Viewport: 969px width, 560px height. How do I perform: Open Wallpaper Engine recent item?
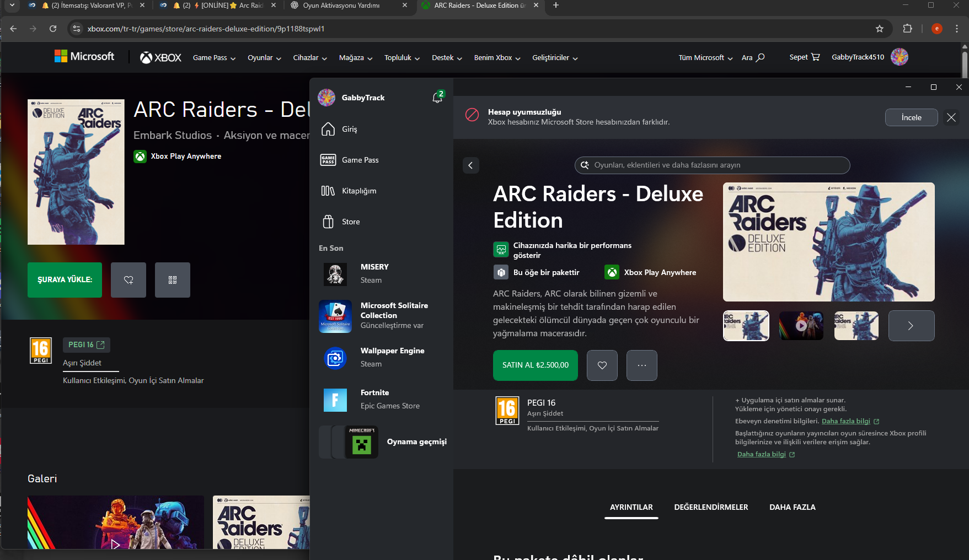click(x=382, y=358)
